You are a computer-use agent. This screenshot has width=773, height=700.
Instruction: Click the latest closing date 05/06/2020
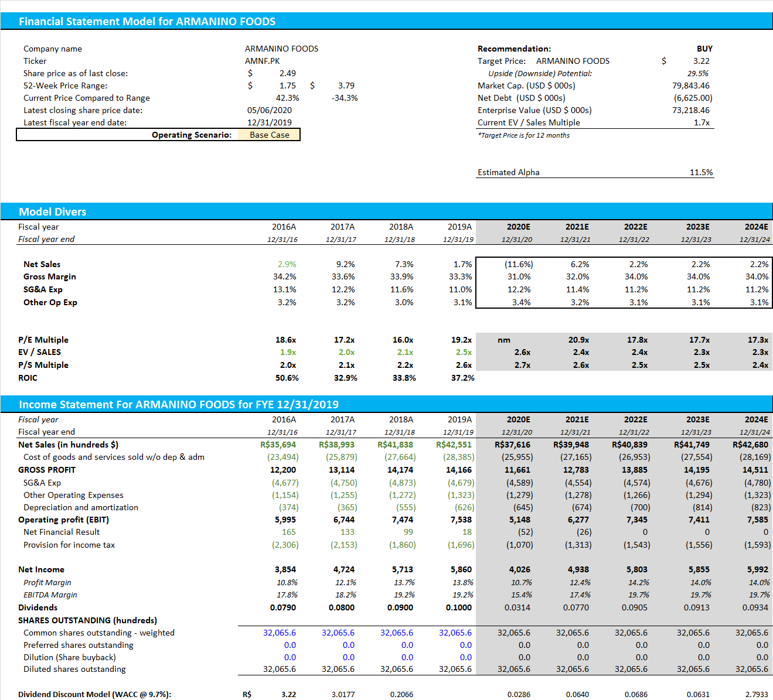tap(269, 110)
